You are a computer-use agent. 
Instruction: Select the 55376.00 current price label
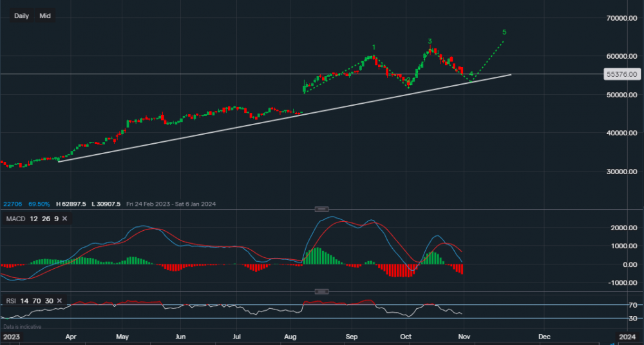pyautogui.click(x=622, y=75)
